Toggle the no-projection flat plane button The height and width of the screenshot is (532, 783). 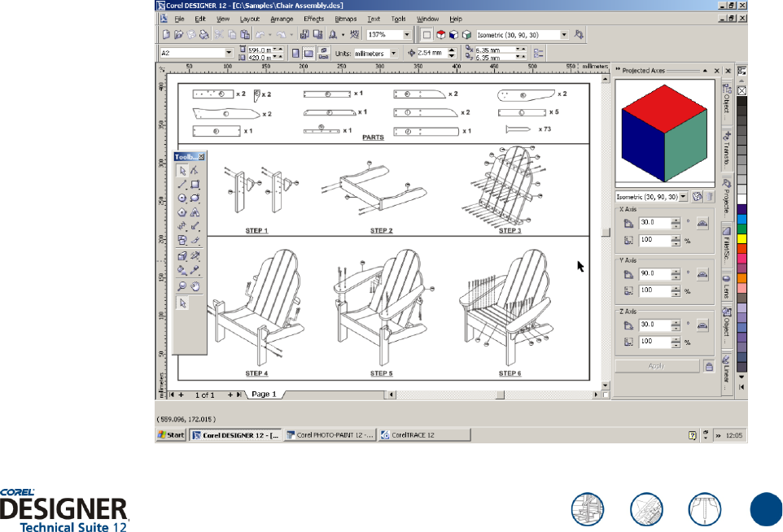426,34
